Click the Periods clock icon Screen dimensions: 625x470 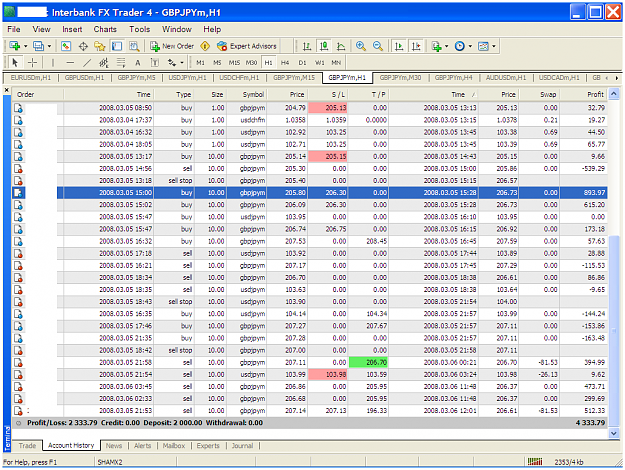pyautogui.click(x=460, y=46)
